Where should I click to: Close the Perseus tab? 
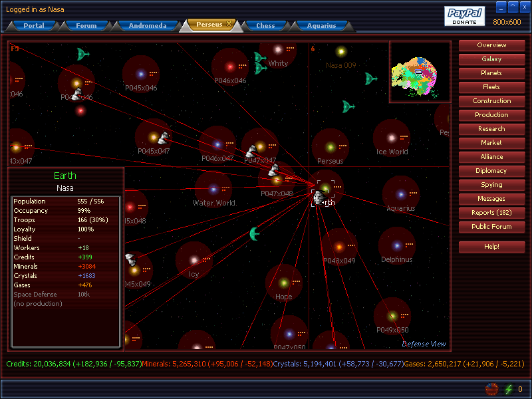tap(229, 24)
